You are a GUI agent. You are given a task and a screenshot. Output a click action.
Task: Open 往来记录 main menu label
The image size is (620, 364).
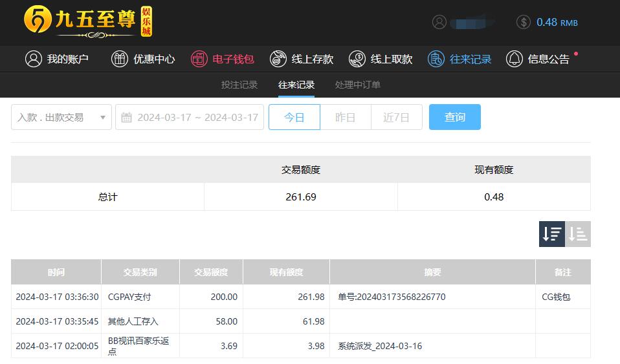tap(471, 59)
